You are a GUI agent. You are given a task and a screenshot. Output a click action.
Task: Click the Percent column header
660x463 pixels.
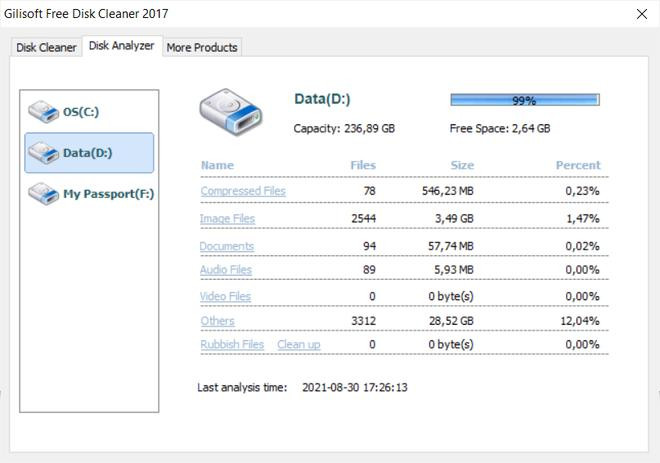click(x=578, y=165)
